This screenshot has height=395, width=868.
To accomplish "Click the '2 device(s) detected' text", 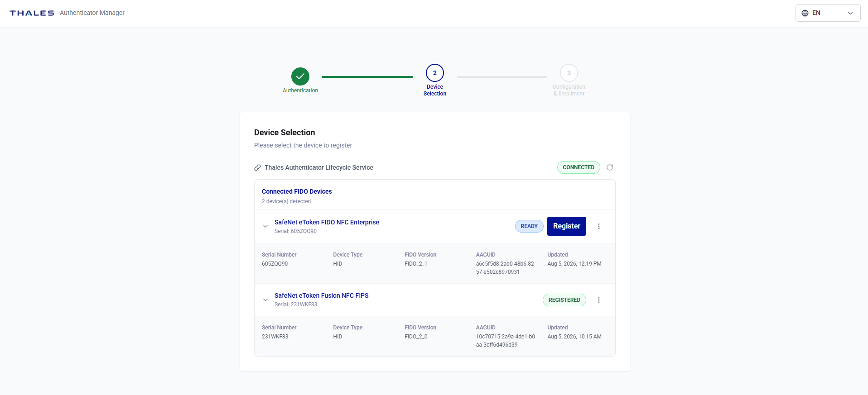I will coord(286,201).
